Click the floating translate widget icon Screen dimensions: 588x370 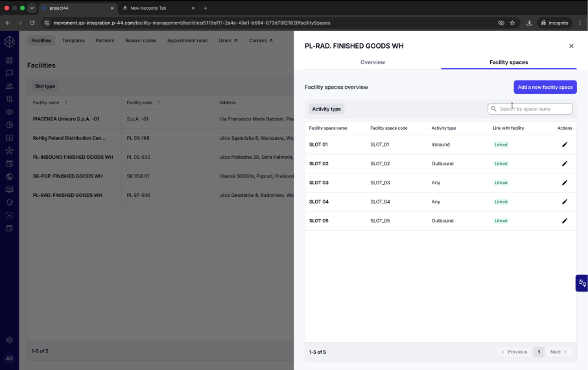582,283
